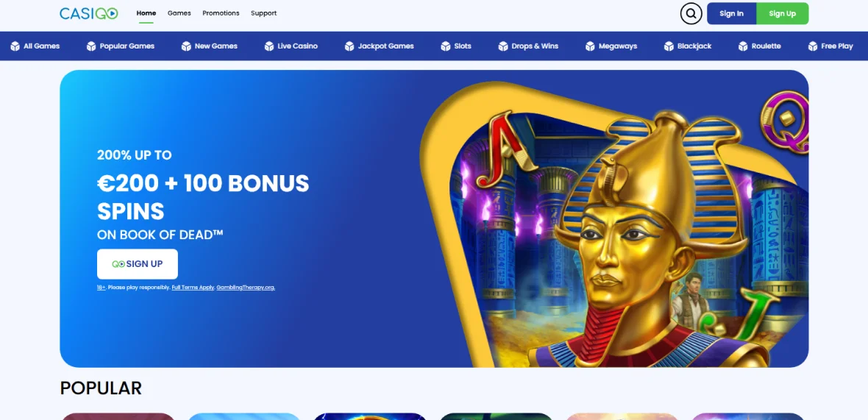Open the Full Terms Apply link
This screenshot has height=420, width=868.
(193, 288)
